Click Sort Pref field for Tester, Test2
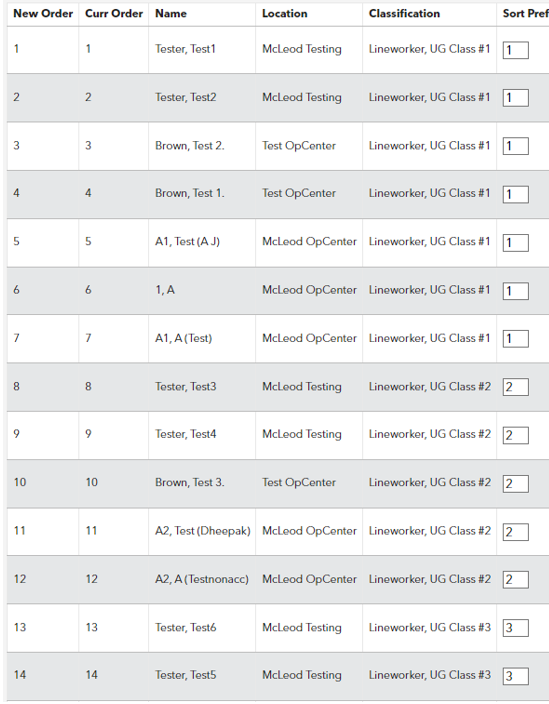 (x=515, y=98)
